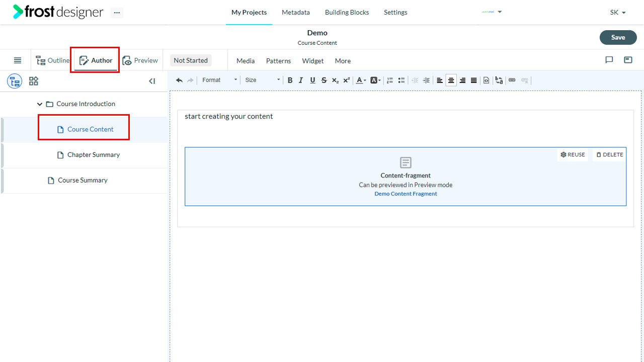This screenshot has height=362, width=644.
Task: Save the course content
Action: click(x=618, y=37)
